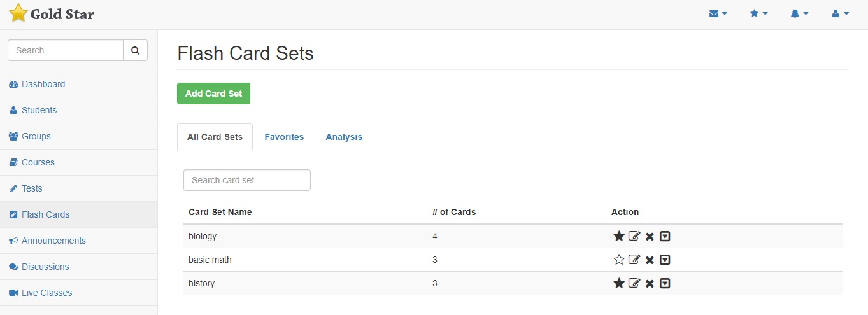Open the user profile dropdown
The image size is (868, 315).
point(840,13)
